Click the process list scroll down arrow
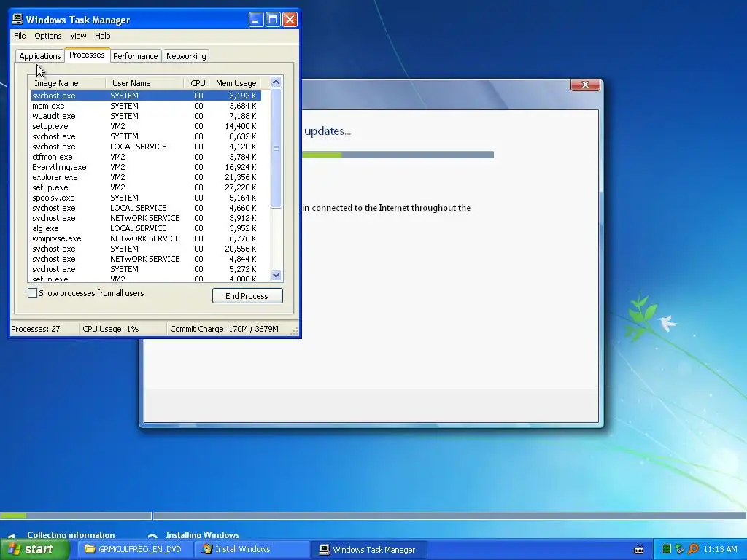 (x=276, y=275)
